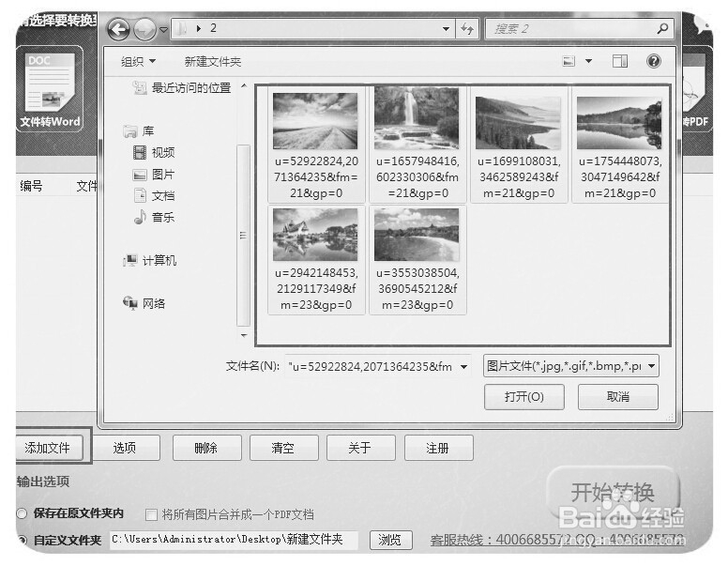Open the 图片文件 file type dropdown
The height and width of the screenshot is (566, 728).
click(571, 366)
